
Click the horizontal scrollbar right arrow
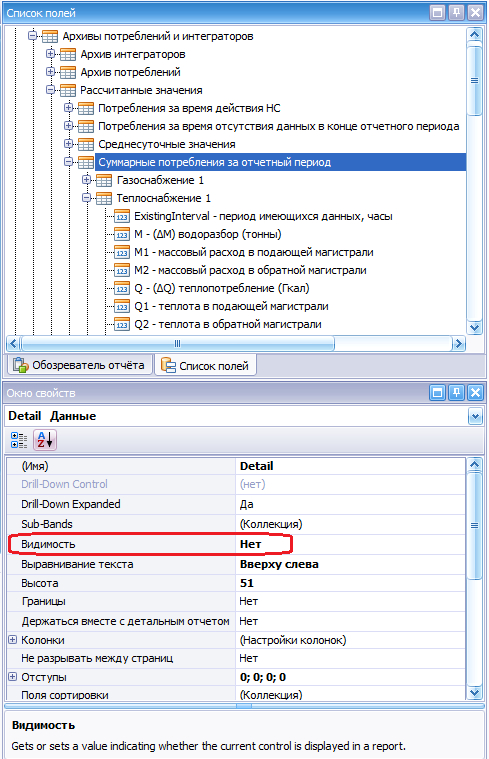click(x=458, y=344)
